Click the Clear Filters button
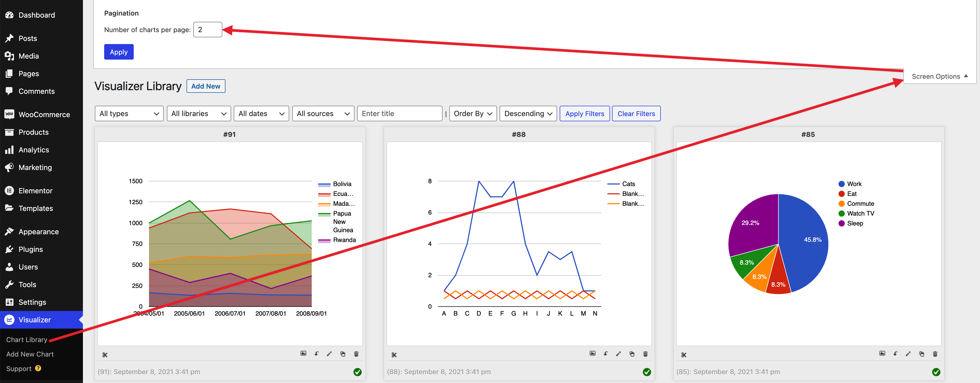This screenshot has width=980, height=383. [x=636, y=113]
